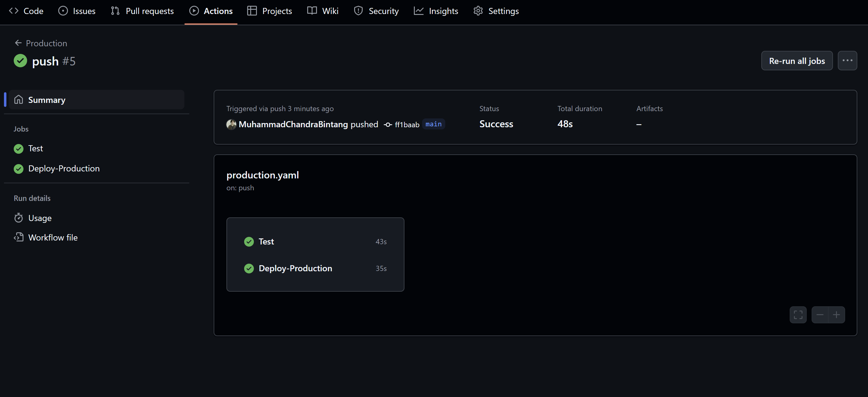Zoom in the workflow graph
Image resolution: width=868 pixels, height=397 pixels.
tap(836, 315)
